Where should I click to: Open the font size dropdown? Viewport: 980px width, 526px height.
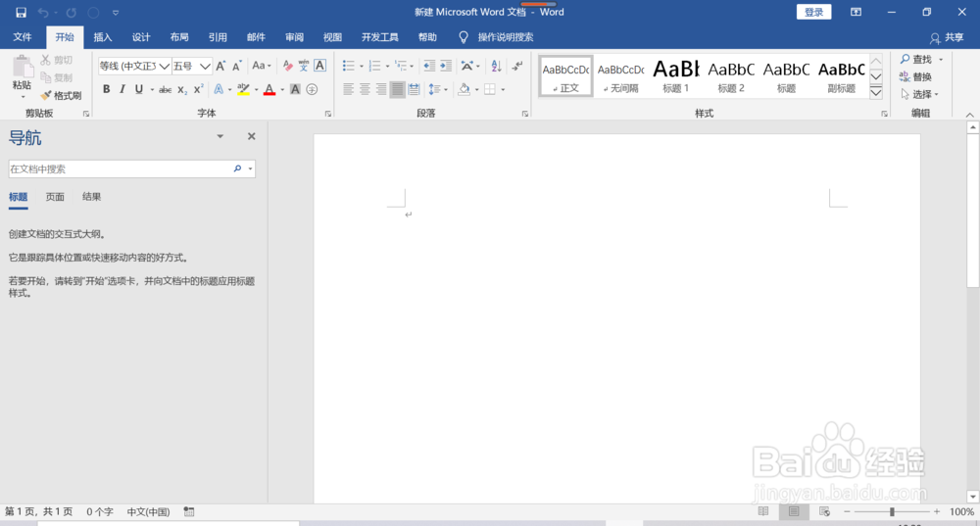205,66
